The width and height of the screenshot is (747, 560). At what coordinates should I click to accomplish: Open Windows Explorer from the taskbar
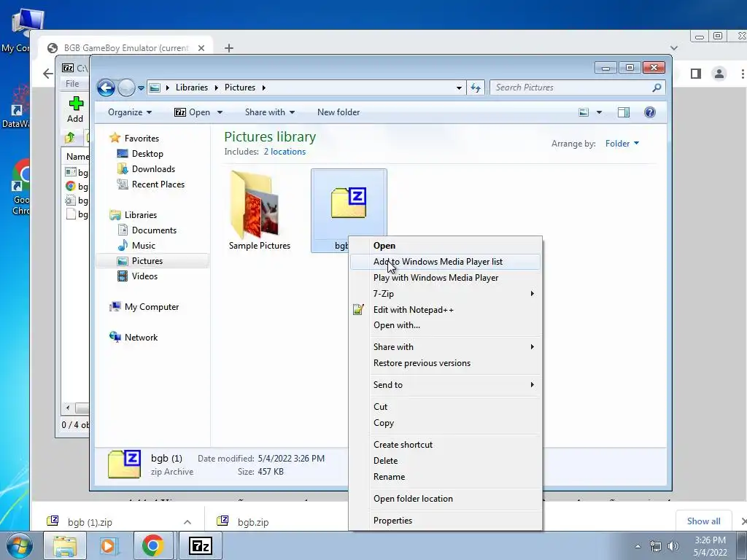65,545
